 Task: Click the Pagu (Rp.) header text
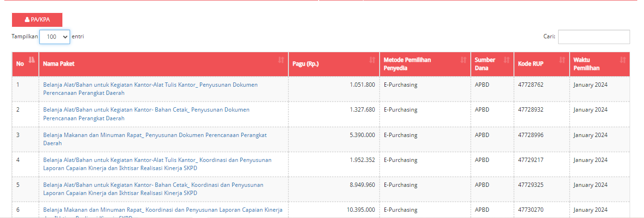click(x=306, y=64)
